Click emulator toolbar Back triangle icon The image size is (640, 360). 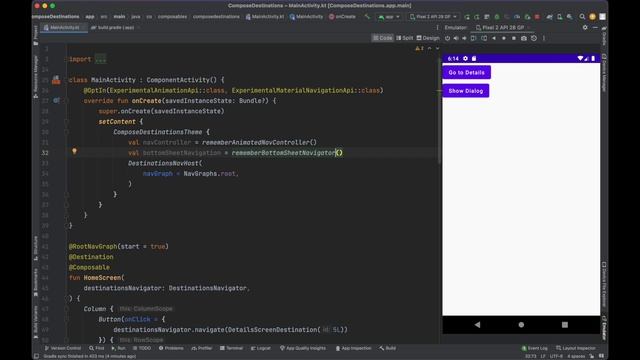(x=494, y=38)
